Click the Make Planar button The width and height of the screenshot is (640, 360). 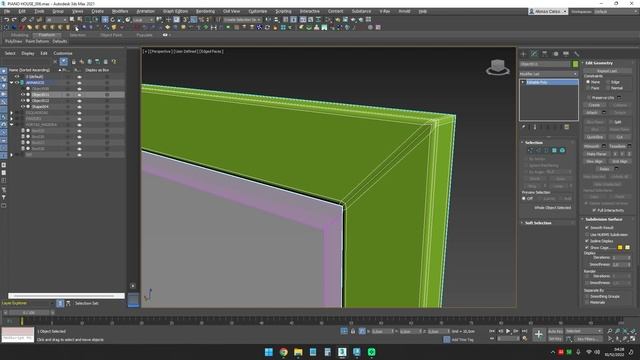click(596, 154)
